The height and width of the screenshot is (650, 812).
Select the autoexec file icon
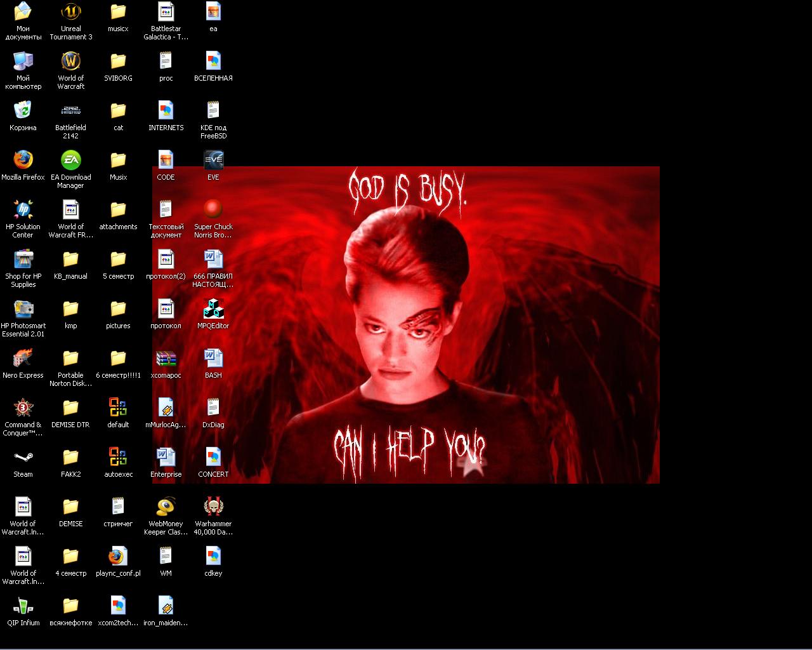(118, 457)
